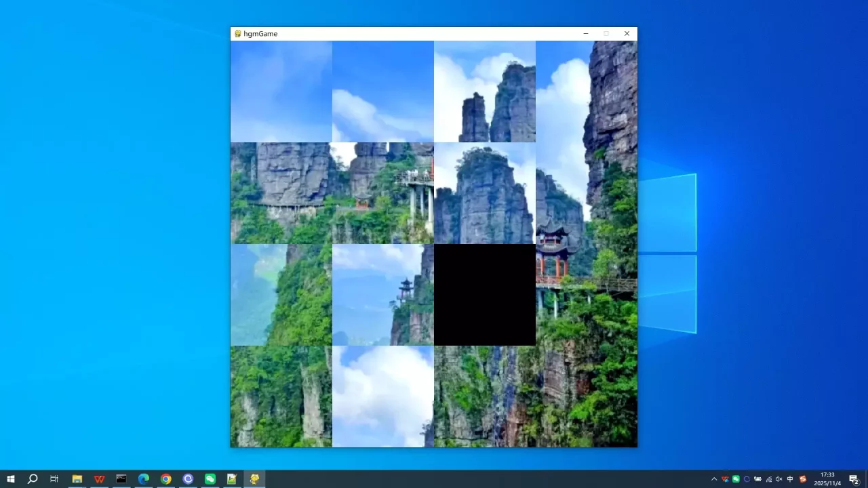The image size is (868, 488).
Task: Open the command prompt from the taskbar
Action: pos(121,479)
